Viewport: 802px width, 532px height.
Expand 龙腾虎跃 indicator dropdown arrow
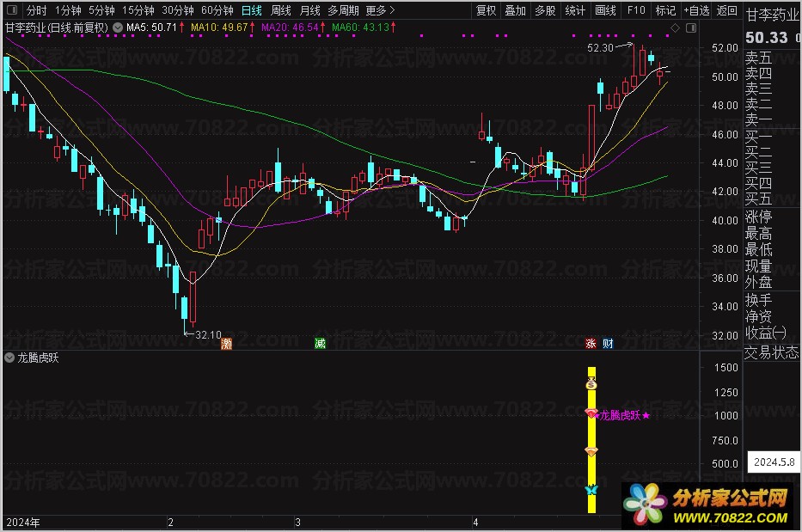tap(9, 358)
